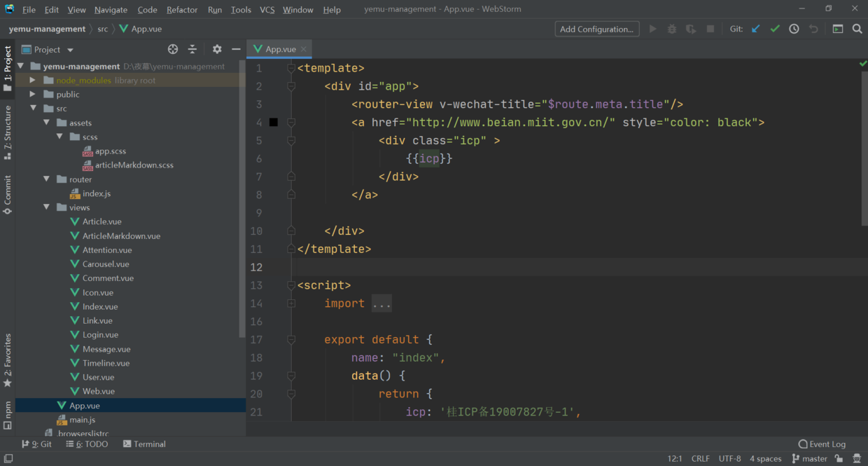The width and height of the screenshot is (868, 466).
Task: Fold the script tag on line 13
Action: pos(291,285)
